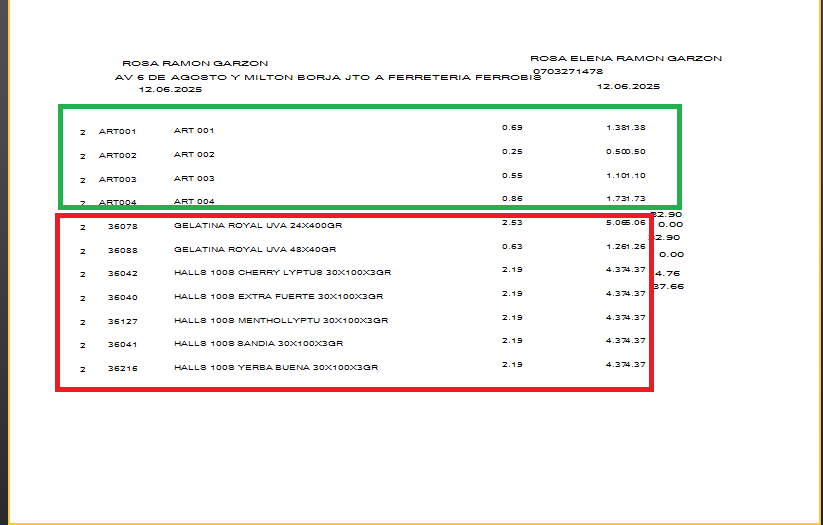The image size is (823, 525).
Task: Click the HALLS SANDIA item description
Action: (x=258, y=344)
